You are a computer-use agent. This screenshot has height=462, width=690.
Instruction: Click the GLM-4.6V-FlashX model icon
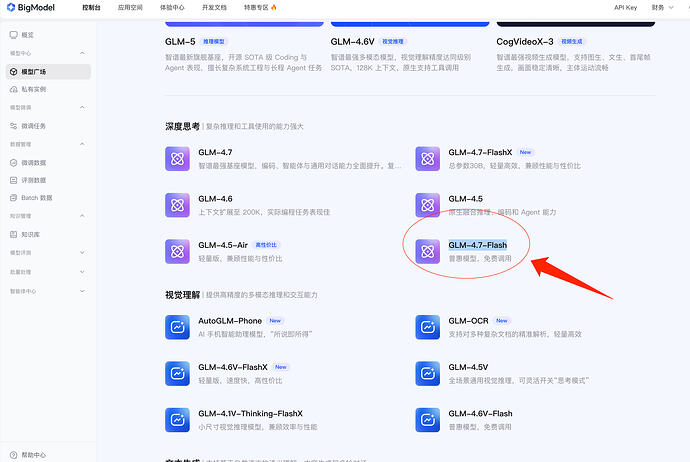click(177, 374)
